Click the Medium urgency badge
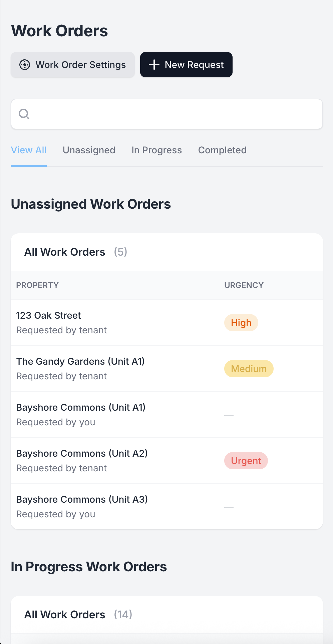The width and height of the screenshot is (333, 644). [x=249, y=369]
